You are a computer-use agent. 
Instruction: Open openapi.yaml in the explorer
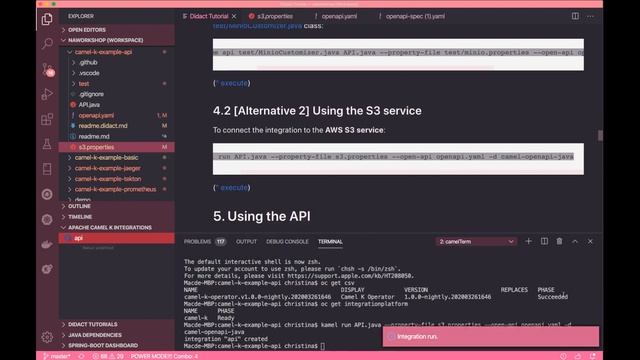point(117,116)
